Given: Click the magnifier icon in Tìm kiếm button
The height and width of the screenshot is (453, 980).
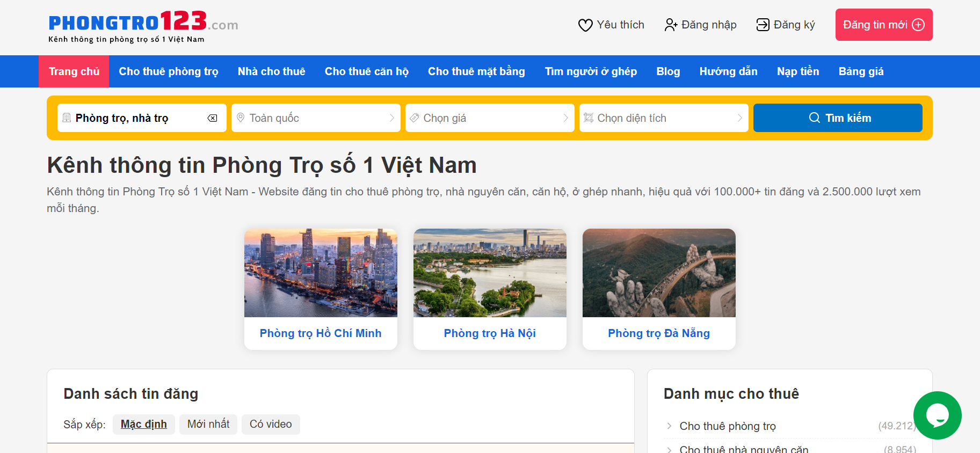Looking at the screenshot, I should 814,118.
